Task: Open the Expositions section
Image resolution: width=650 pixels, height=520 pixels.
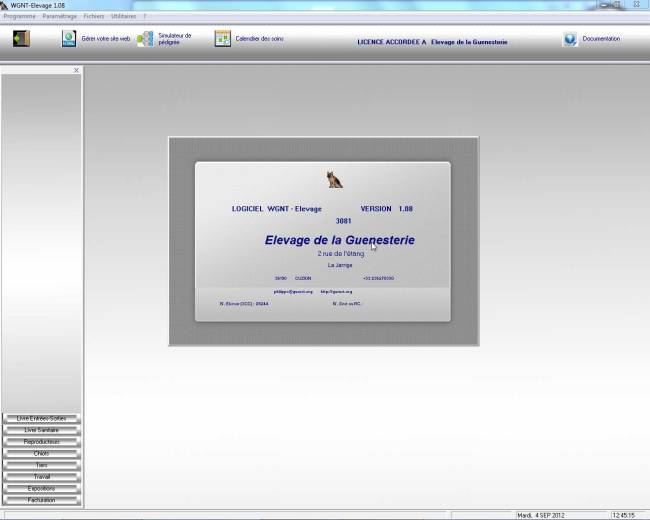Action: [x=41, y=488]
